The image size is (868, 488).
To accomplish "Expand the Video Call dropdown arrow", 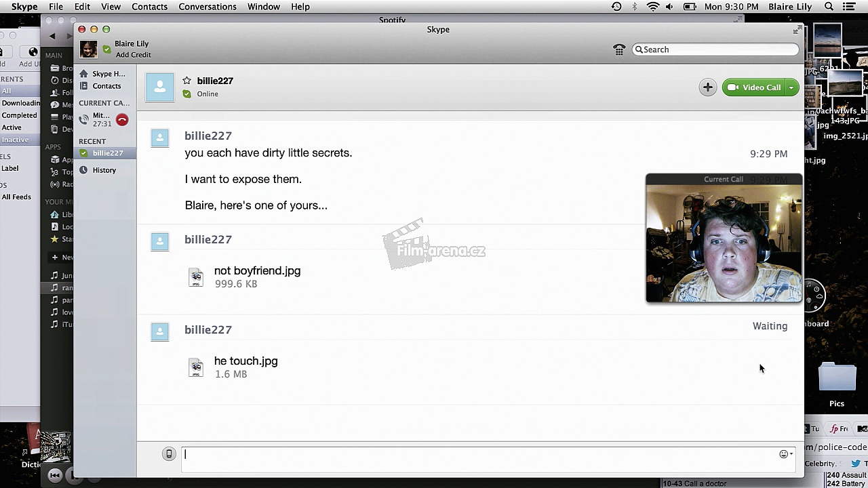I will pos(791,87).
